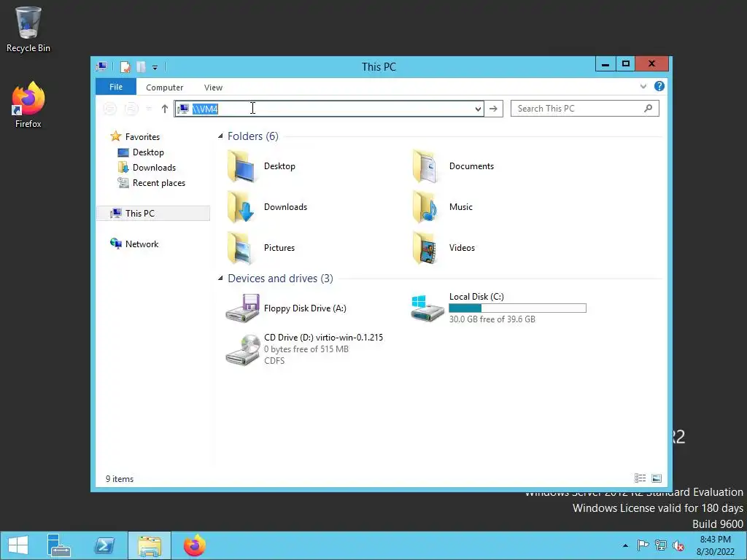
Task: Open the Music folder icon
Action: point(425,206)
